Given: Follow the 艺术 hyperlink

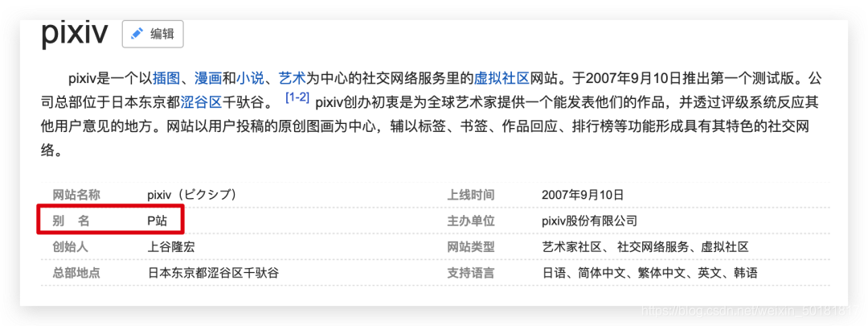Looking at the screenshot, I should coord(293,79).
